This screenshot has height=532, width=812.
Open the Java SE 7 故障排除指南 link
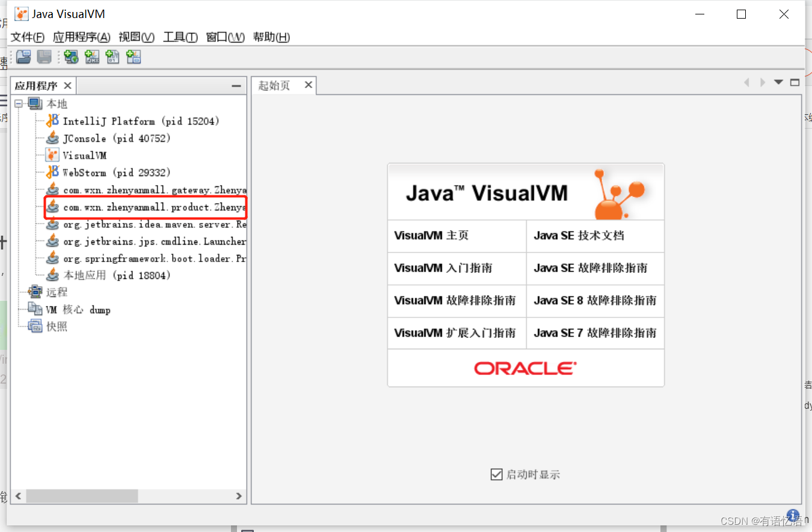point(595,332)
